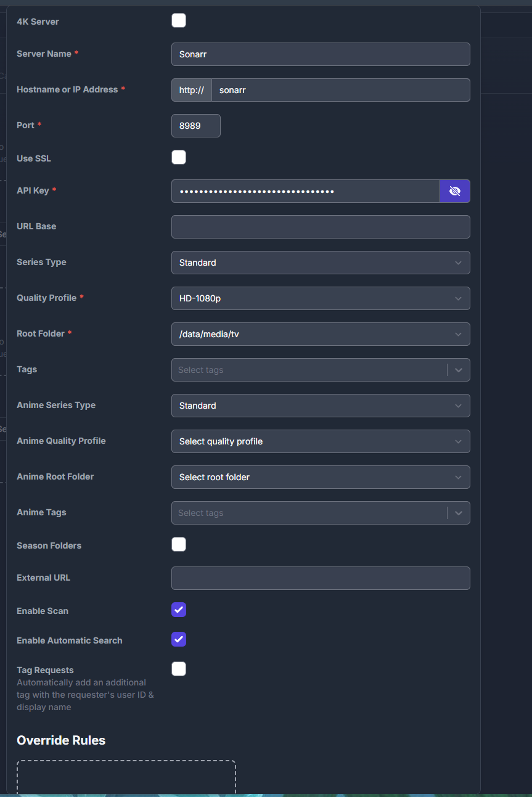This screenshot has width=532, height=797.
Task: Open the Anime Root Folder dropdown
Action: click(321, 477)
